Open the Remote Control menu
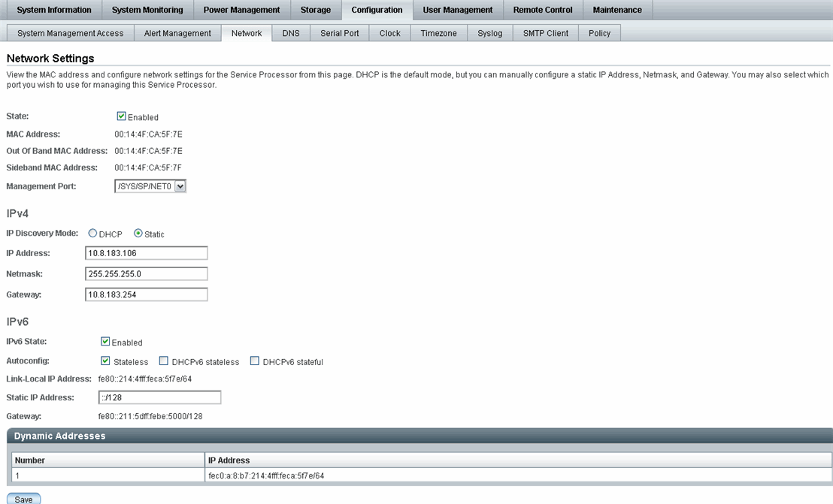This screenshot has height=504, width=833. click(x=543, y=10)
